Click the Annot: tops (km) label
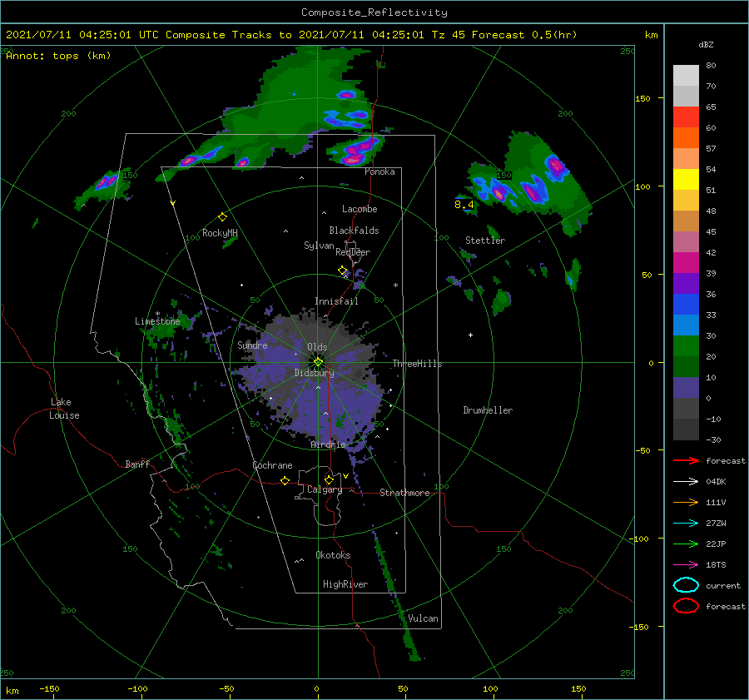The width and height of the screenshot is (749, 700). tap(58, 56)
